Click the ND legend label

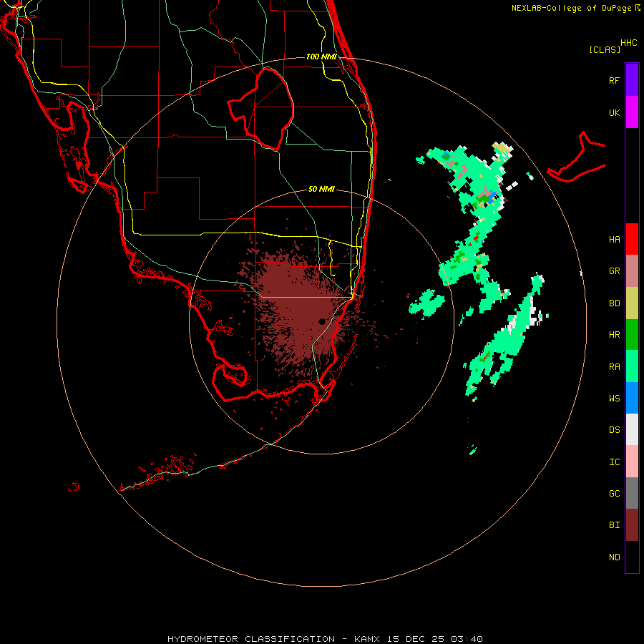[614, 557]
